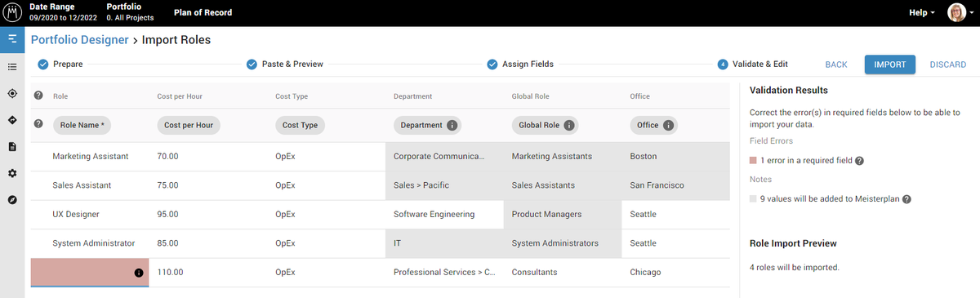Screen dimensions: 980x298
Task: Click the 75.00 cost per hour cell
Action: click(208, 185)
